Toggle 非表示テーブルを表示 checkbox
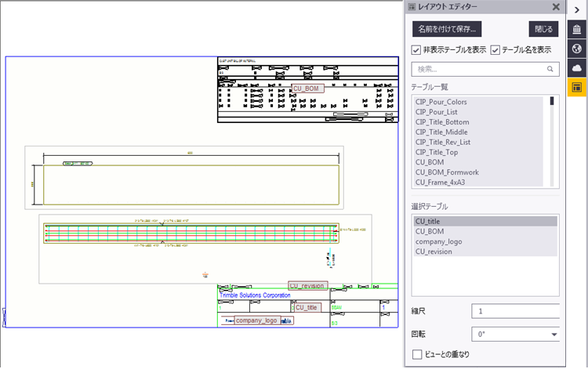The image size is (588, 369). click(417, 50)
